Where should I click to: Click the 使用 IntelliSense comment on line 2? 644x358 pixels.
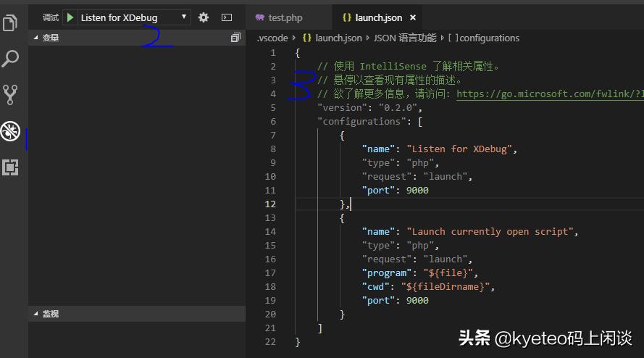point(408,66)
